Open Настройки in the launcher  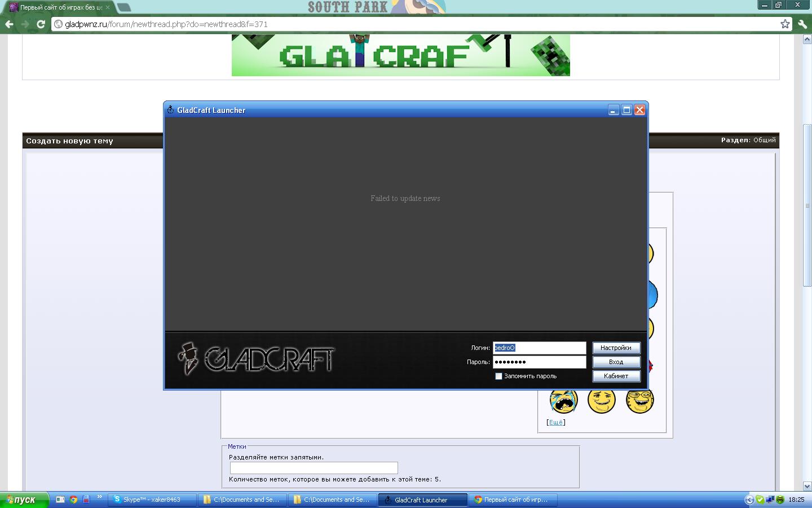616,348
